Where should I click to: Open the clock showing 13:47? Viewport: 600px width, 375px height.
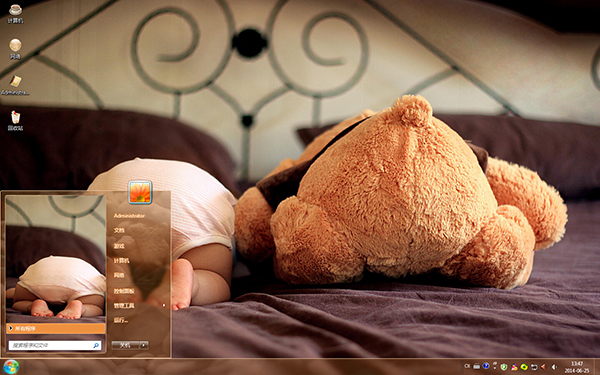click(577, 367)
